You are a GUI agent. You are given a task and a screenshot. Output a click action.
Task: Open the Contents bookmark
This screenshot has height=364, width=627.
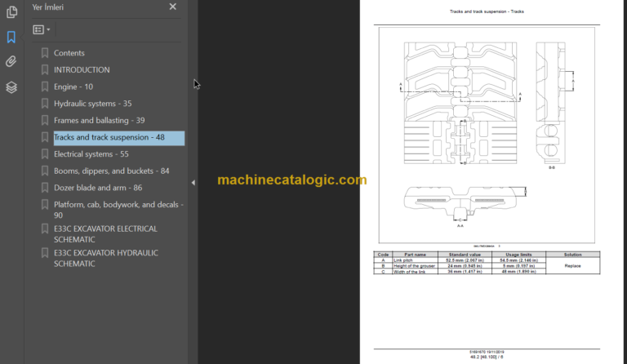tap(69, 53)
